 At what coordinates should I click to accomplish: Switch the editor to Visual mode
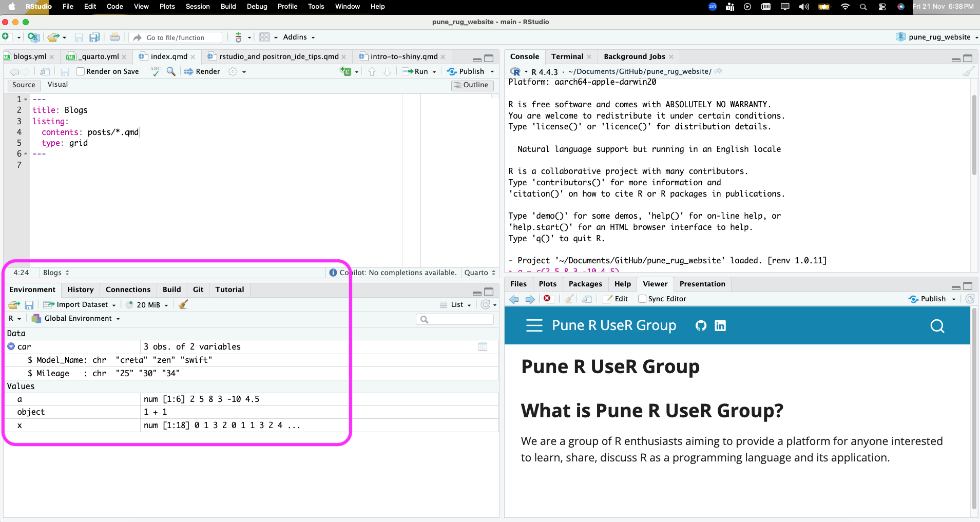click(57, 85)
